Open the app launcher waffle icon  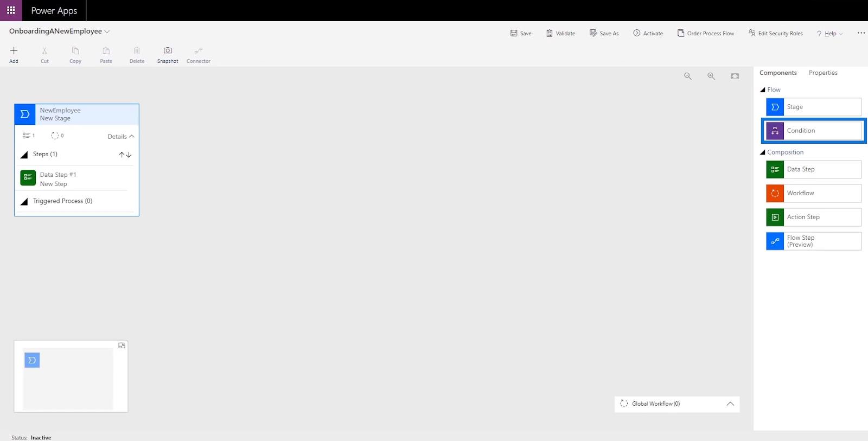[x=11, y=10]
